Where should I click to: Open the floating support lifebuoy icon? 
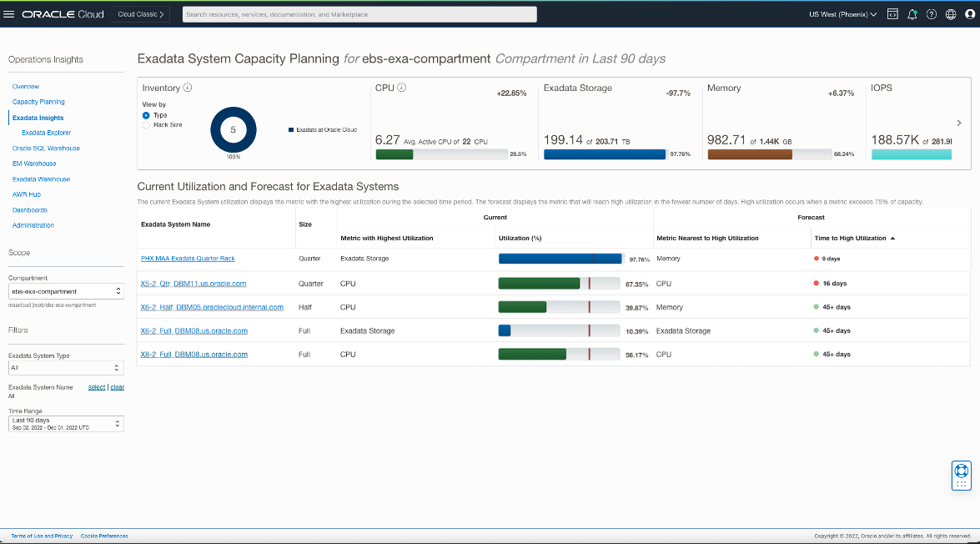coord(961,471)
